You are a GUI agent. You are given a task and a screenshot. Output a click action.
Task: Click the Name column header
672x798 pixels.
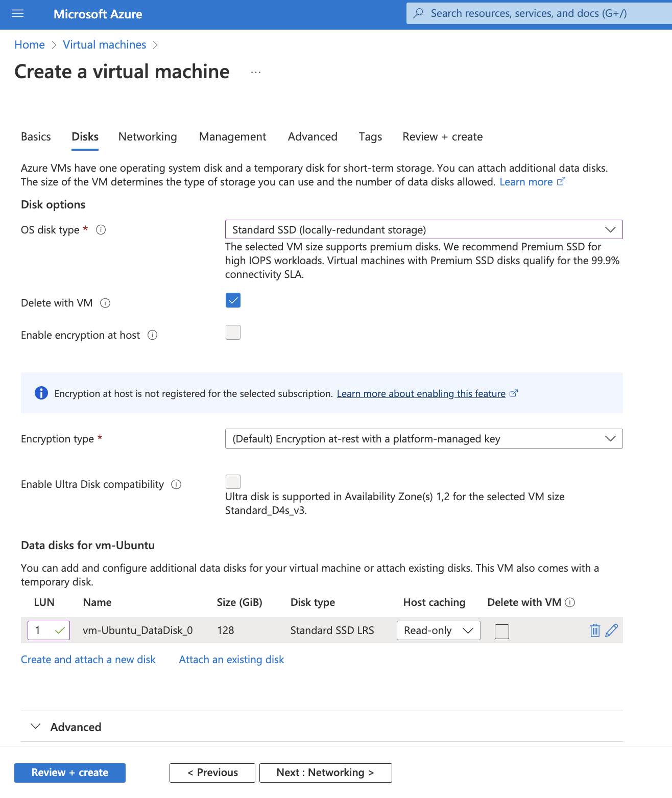tap(98, 602)
